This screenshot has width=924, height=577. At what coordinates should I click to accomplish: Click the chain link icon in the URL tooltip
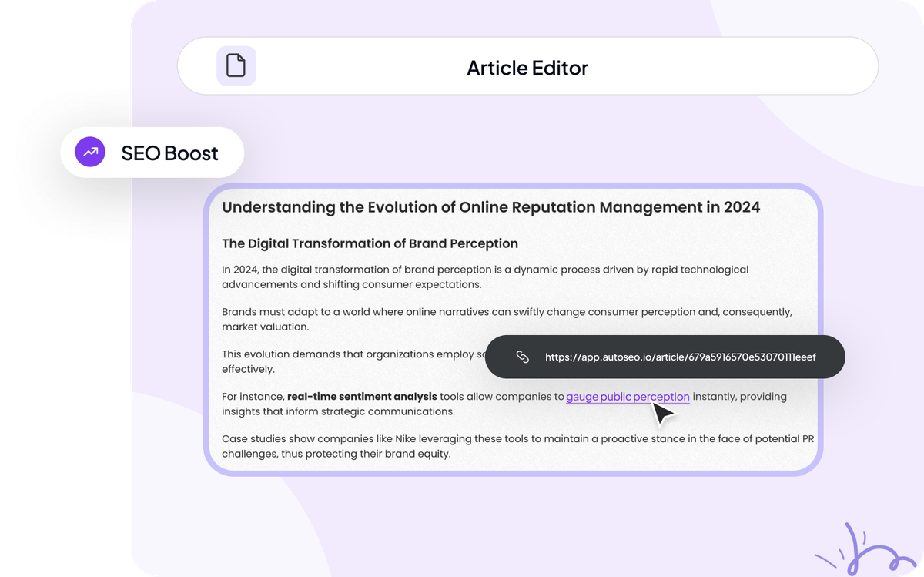click(x=523, y=357)
